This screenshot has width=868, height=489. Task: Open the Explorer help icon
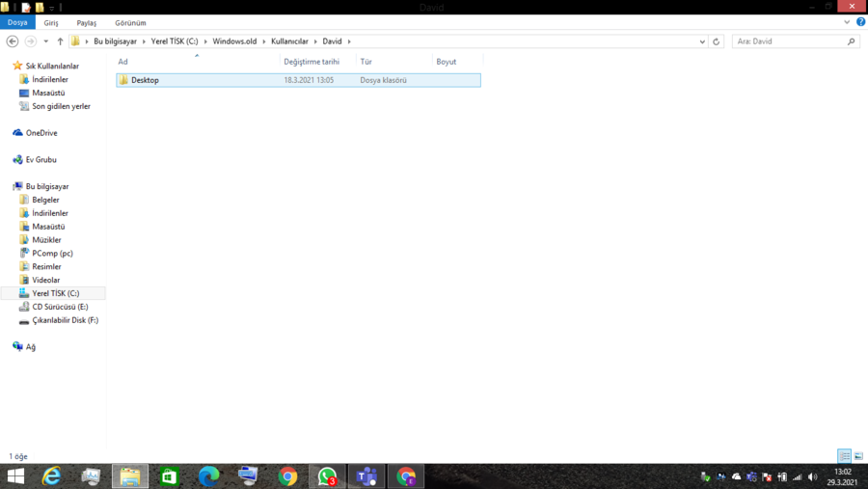[x=861, y=22]
